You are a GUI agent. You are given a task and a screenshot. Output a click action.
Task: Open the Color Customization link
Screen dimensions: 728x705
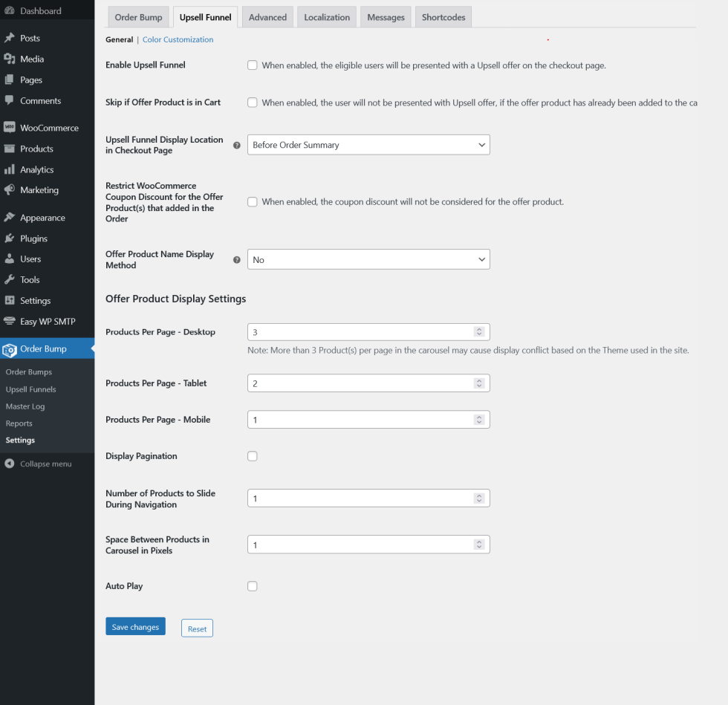[x=178, y=40]
